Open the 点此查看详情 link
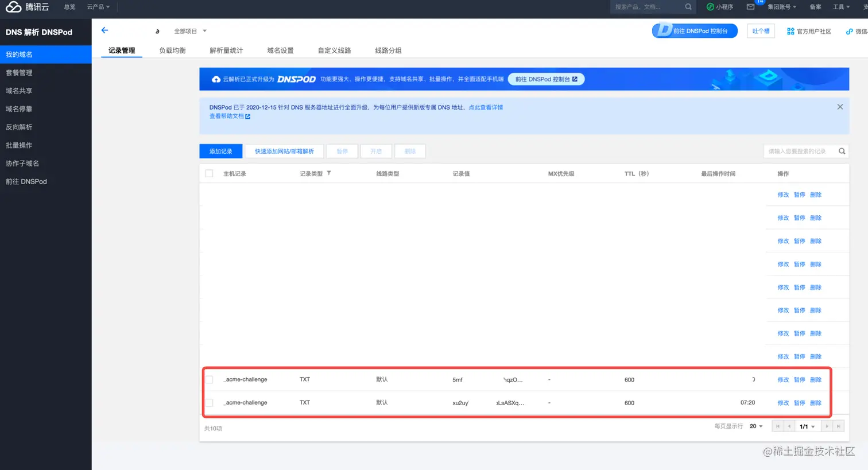Screen dimensions: 868x470 point(486,107)
